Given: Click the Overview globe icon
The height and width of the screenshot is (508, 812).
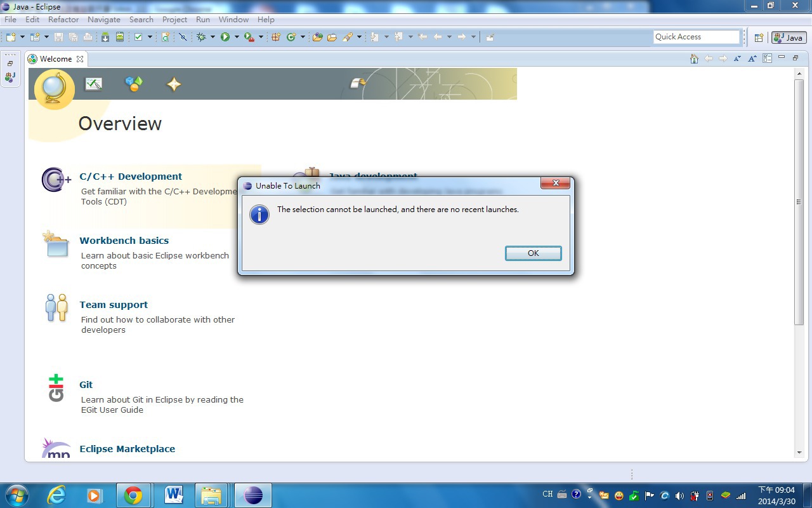Looking at the screenshot, I should point(54,89).
